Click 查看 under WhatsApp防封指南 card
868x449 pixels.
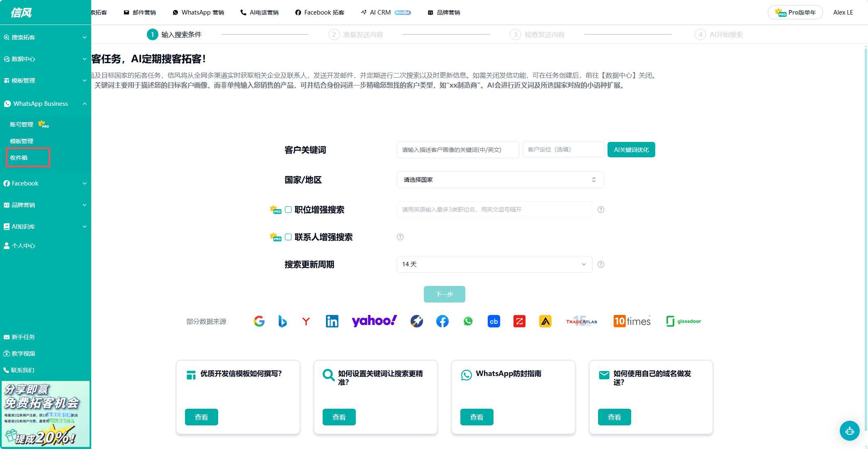pyautogui.click(x=477, y=417)
